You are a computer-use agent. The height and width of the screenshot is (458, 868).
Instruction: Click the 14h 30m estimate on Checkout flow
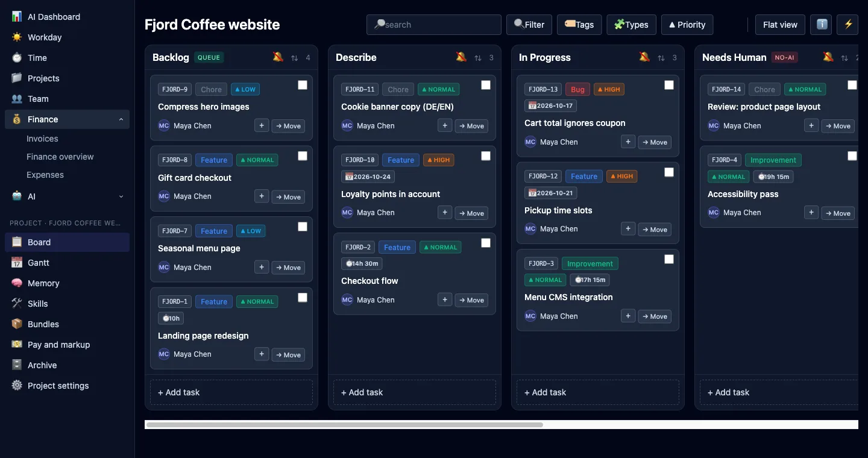[362, 263]
